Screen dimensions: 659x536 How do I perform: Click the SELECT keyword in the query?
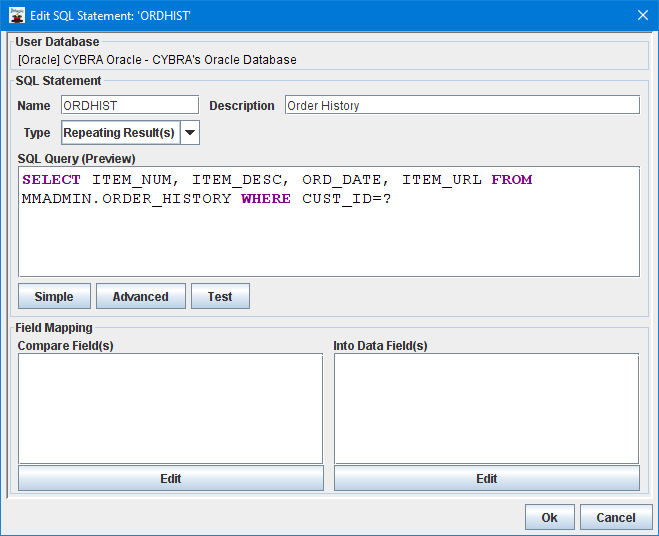coord(51,180)
